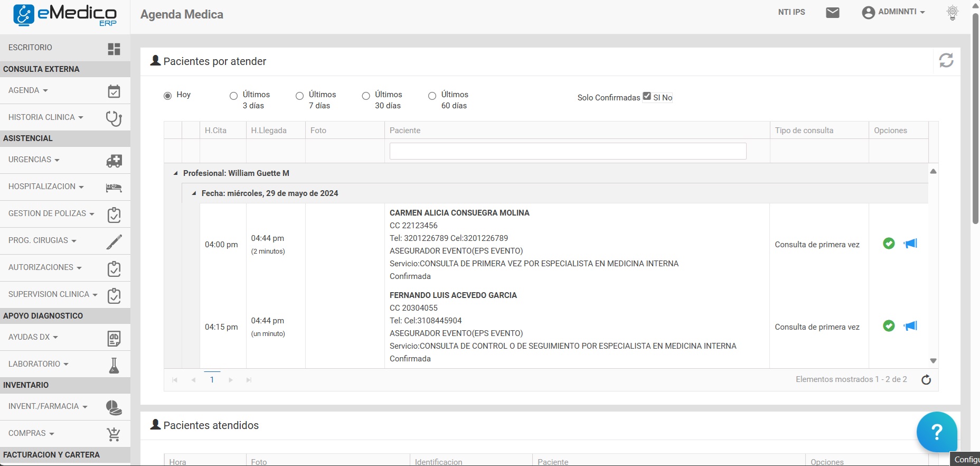Click the ADMINNTI user avatar icon
This screenshot has height=466, width=980.
869,13
